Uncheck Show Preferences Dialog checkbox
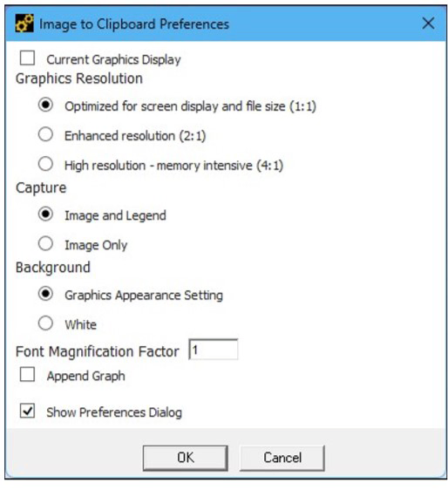This screenshot has width=448, height=490. click(27, 411)
